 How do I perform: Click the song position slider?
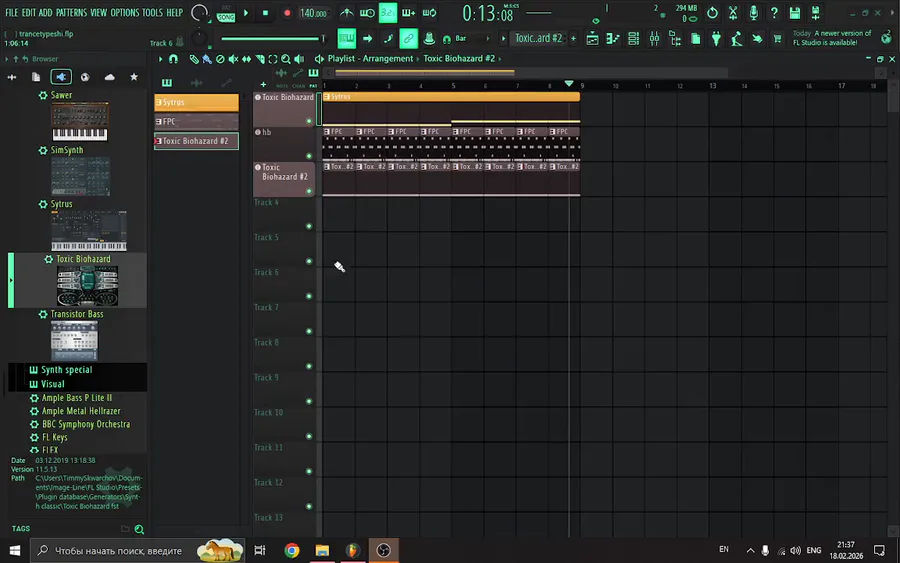click(x=273, y=39)
